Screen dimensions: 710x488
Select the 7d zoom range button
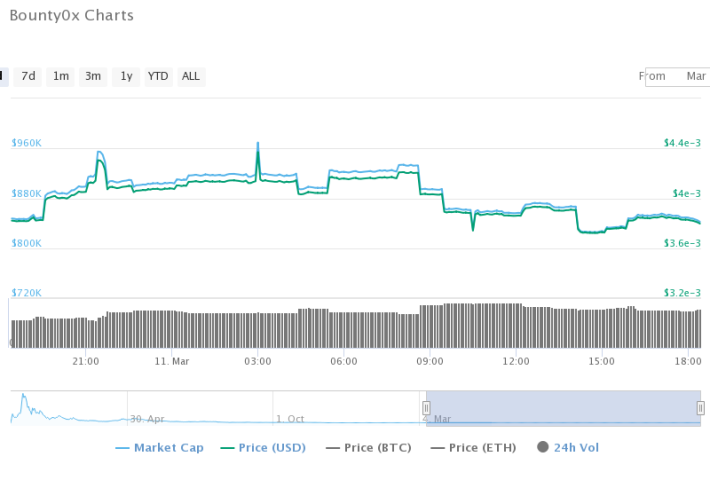[x=28, y=77]
